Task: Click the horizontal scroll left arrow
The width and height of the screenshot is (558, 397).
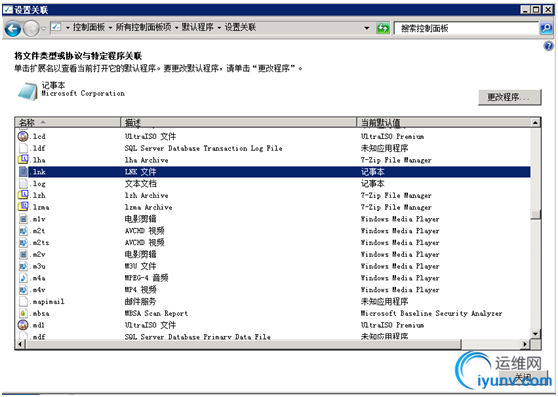Action: pyautogui.click(x=20, y=344)
